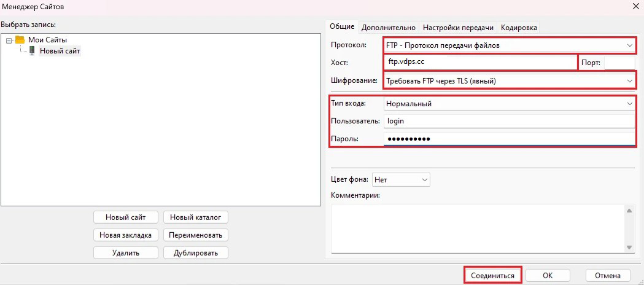Image resolution: width=644 pixels, height=285 pixels.
Task: Click the Пароль field
Action: pyautogui.click(x=508, y=139)
